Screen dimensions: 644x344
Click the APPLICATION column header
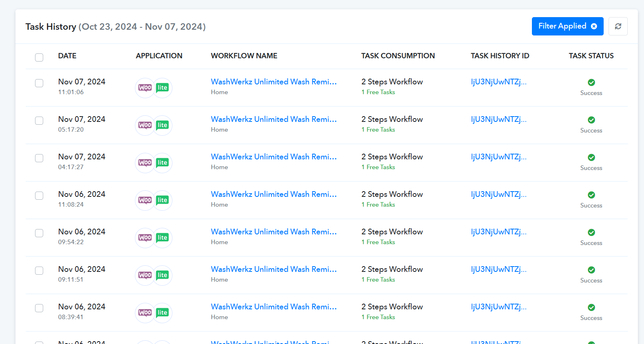(x=159, y=56)
